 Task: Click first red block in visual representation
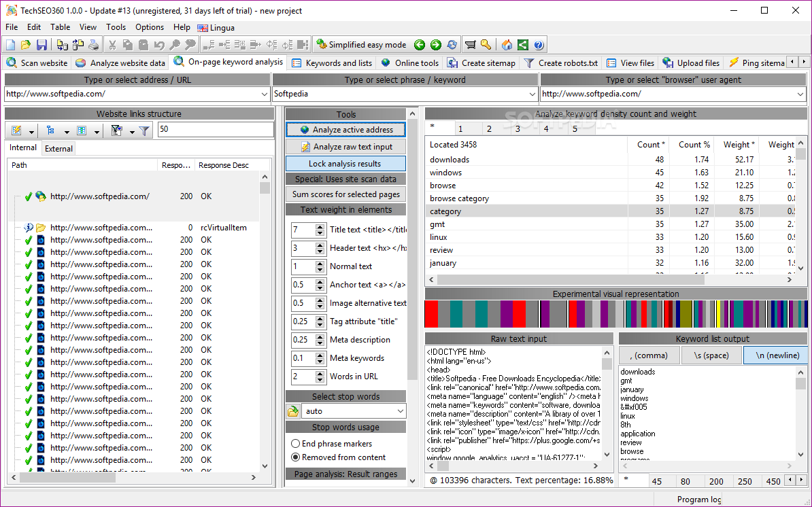(x=431, y=314)
